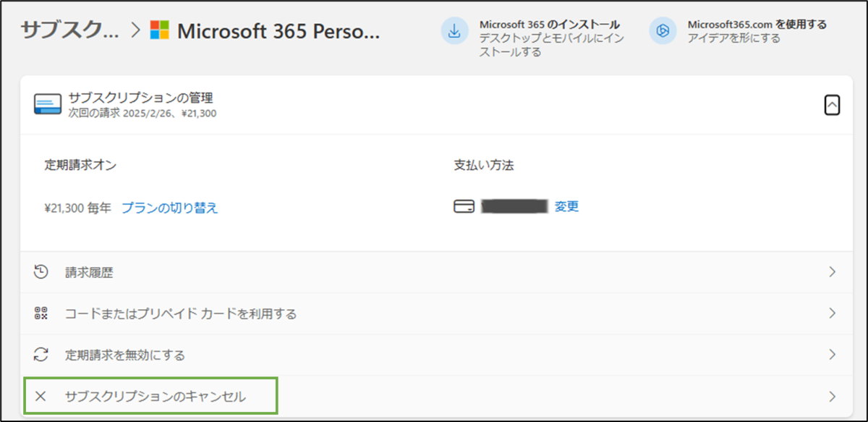Image resolution: width=868 pixels, height=422 pixels.
Task: Click the サブスクリプションの管理 heading
Action: [x=140, y=98]
